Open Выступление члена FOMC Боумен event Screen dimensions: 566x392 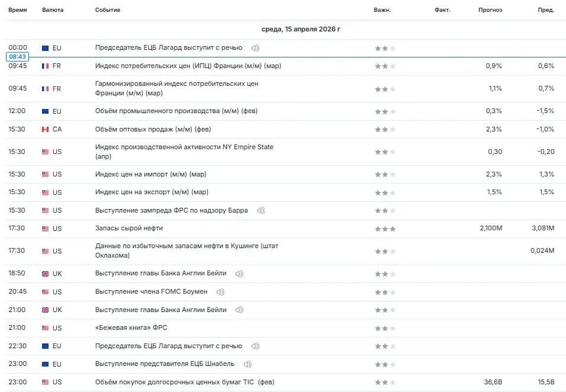(151, 291)
